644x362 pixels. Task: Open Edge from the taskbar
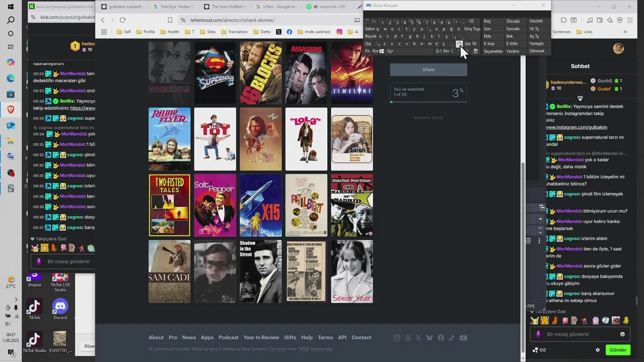[x=11, y=78]
